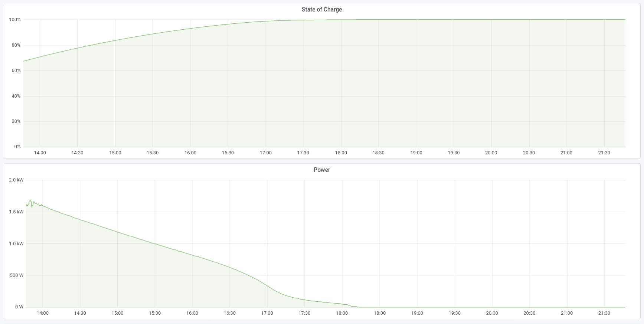Click the power spike peak before 14:00
The image size is (644, 324).
click(x=30, y=200)
